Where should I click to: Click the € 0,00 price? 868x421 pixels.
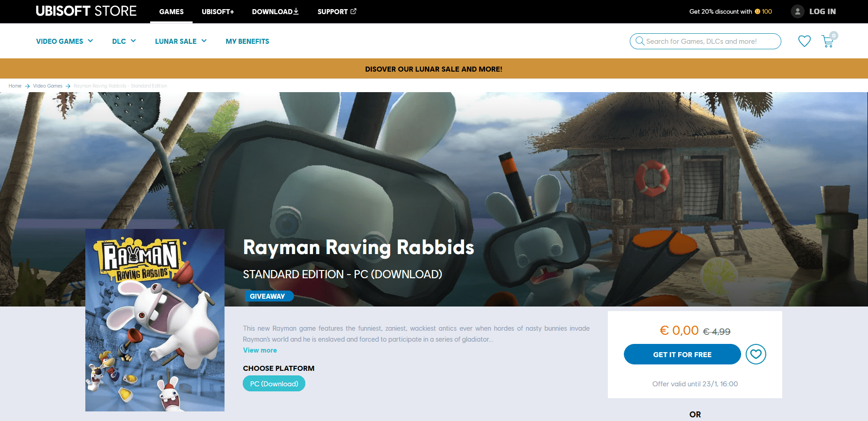(x=679, y=330)
